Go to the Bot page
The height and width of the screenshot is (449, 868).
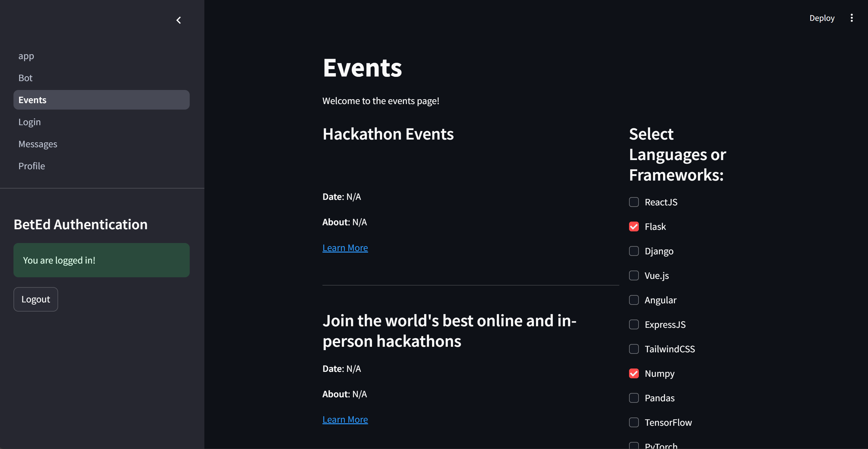25,78
